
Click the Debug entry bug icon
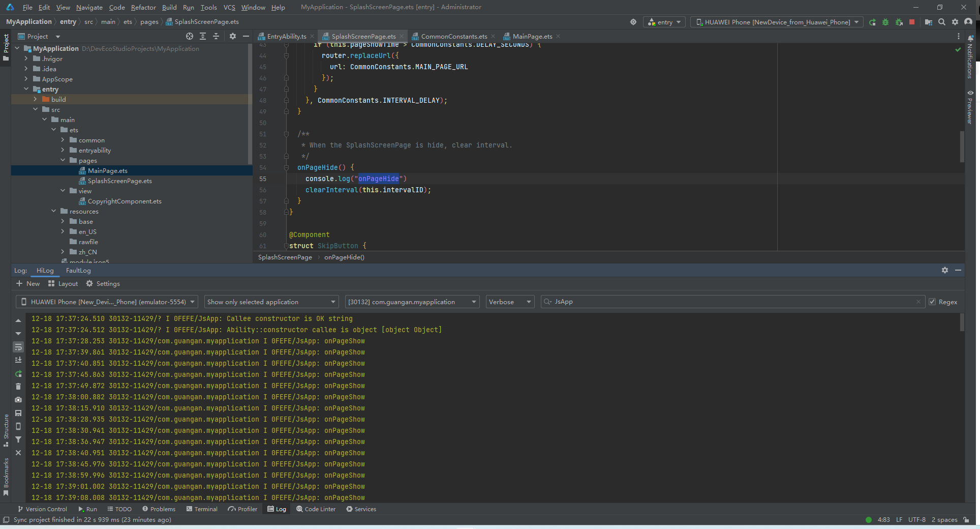pyautogui.click(x=885, y=22)
